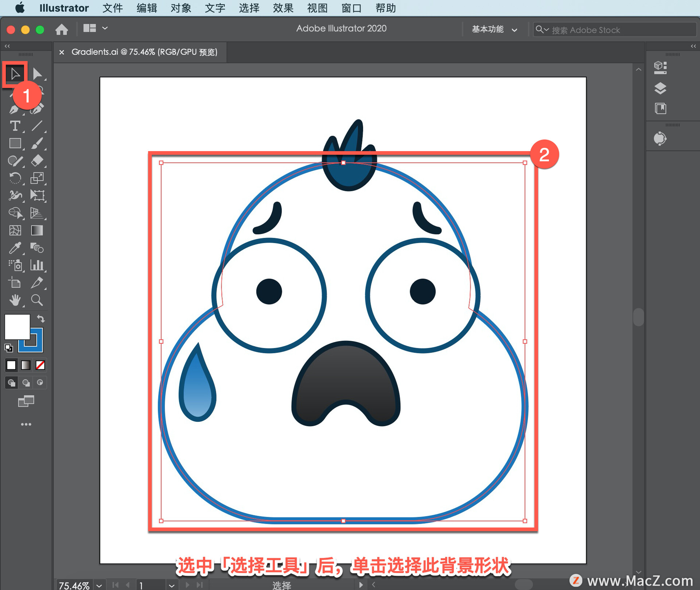Select the Type tool
The height and width of the screenshot is (590, 700).
click(15, 126)
